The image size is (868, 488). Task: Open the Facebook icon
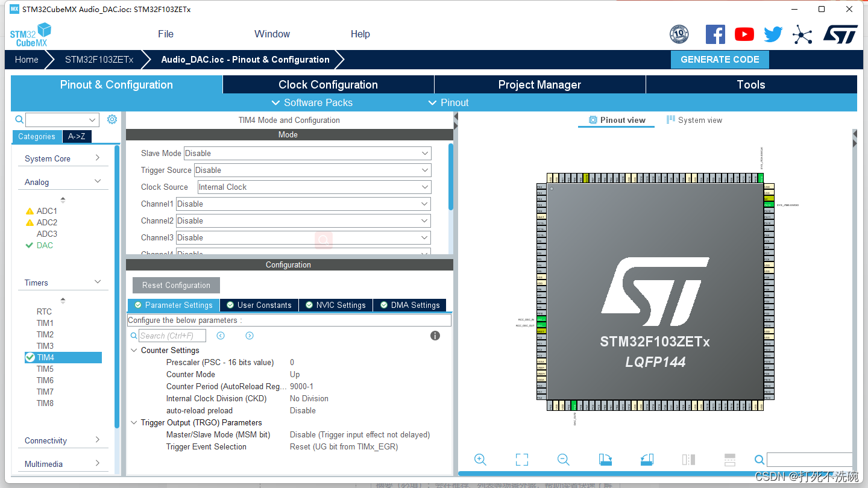[715, 34]
